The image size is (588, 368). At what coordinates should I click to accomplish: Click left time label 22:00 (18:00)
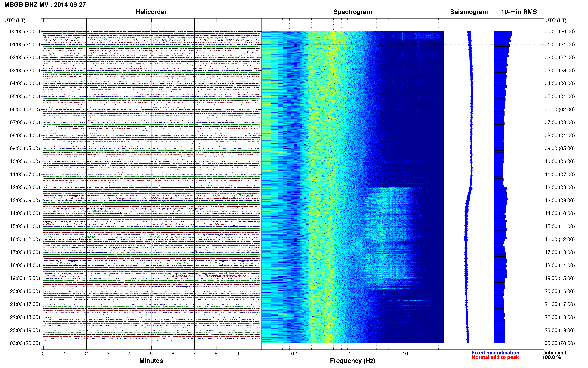(x=25, y=317)
